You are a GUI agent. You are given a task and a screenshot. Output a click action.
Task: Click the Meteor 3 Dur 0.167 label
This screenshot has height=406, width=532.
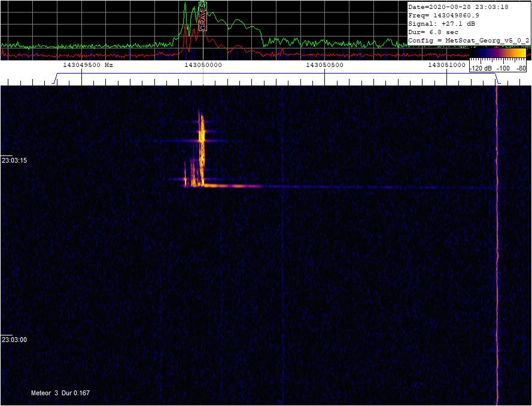point(60,393)
